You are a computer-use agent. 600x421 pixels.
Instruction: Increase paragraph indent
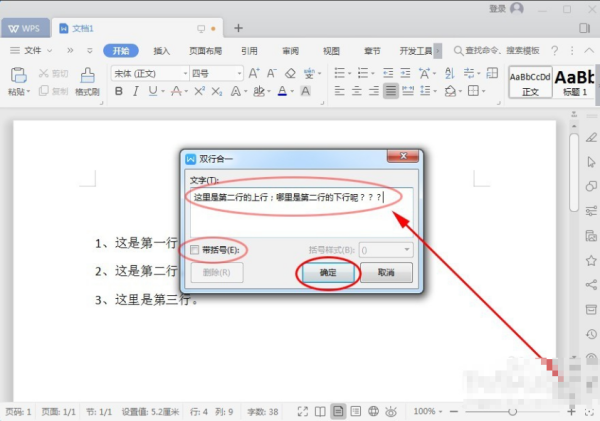click(405, 73)
